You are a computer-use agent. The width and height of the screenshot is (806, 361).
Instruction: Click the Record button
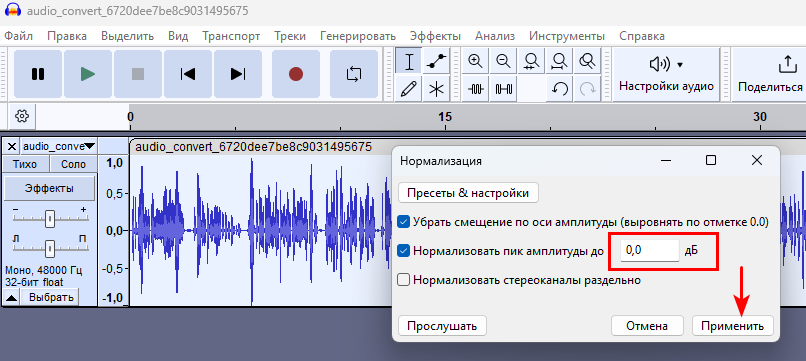tap(296, 74)
